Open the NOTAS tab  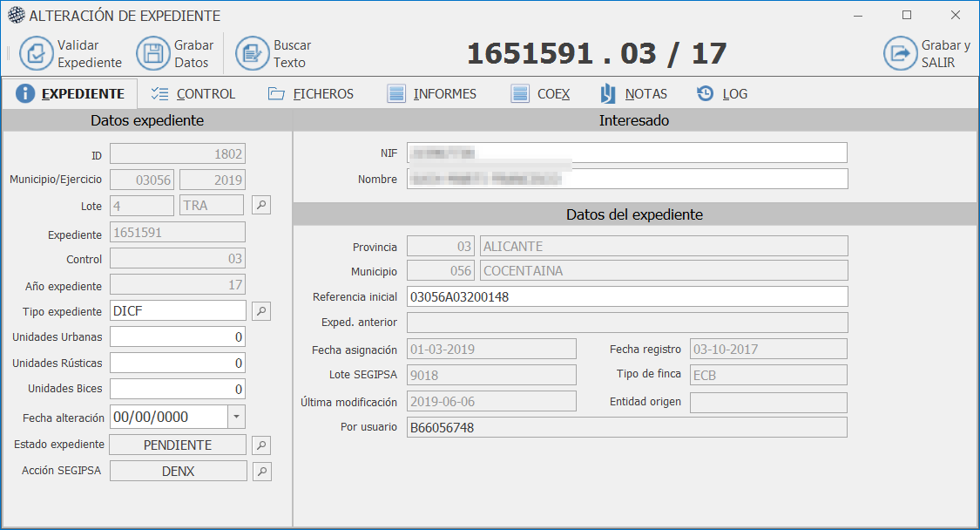[634, 94]
